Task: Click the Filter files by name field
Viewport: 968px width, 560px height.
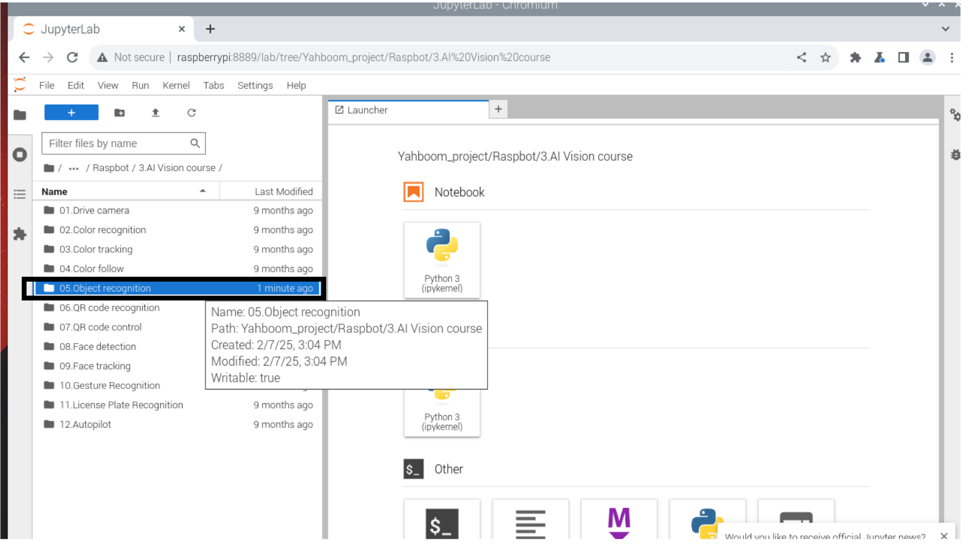Action: [x=116, y=143]
